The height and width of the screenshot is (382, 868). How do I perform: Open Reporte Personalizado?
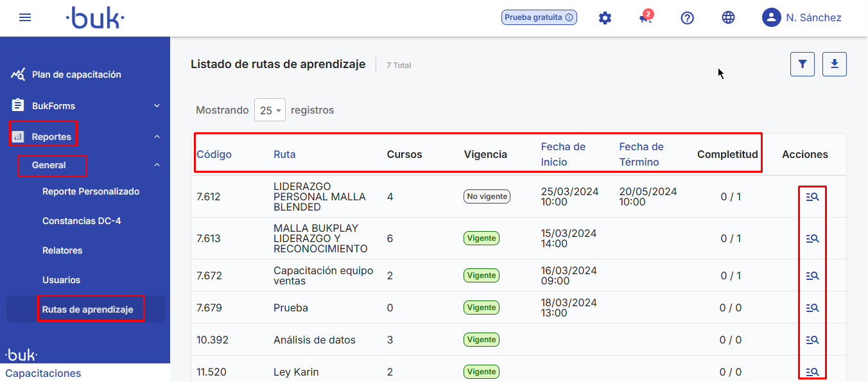pos(91,191)
